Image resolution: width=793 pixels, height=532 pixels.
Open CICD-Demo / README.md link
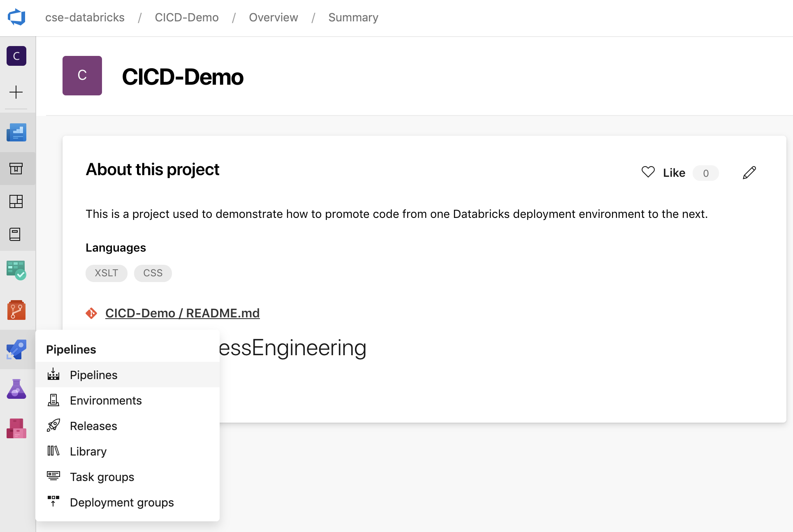pos(182,313)
